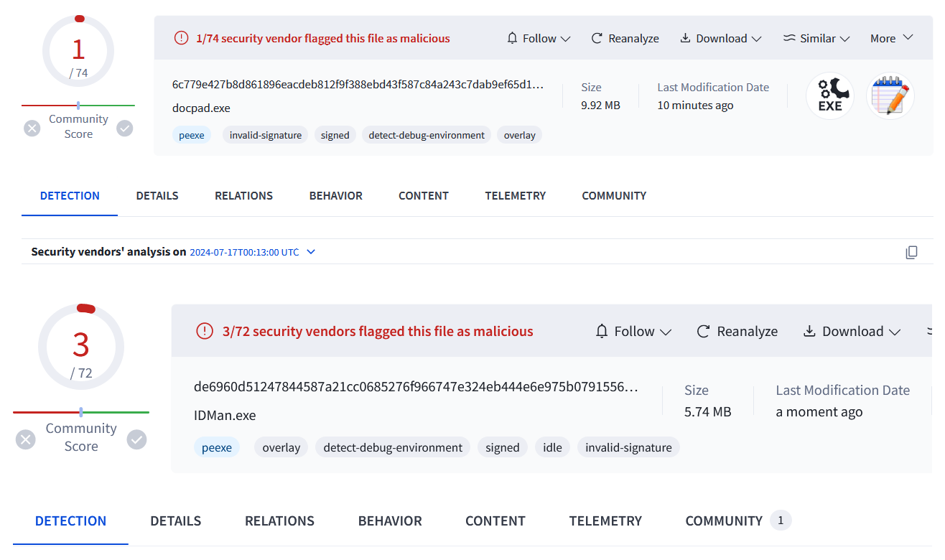Downvote IDMan.exe with the X community score icon
This screenshot has height=560, width=945.
pyautogui.click(x=26, y=439)
